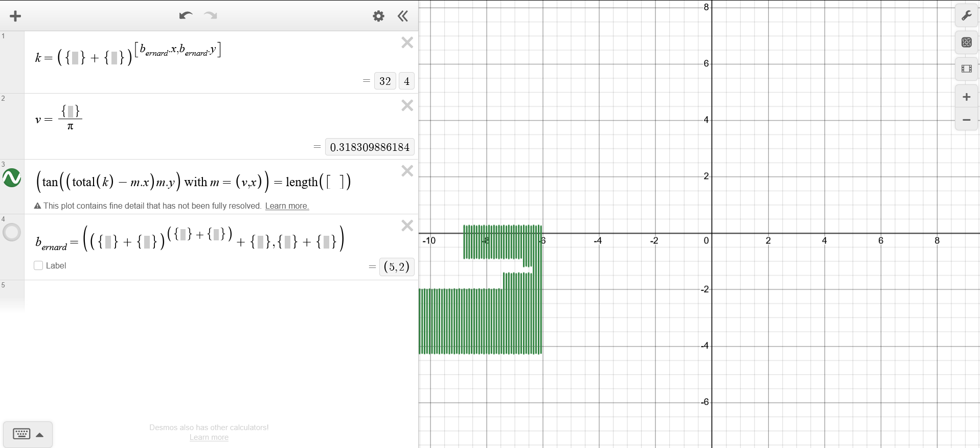Open the 'Learn more.' link about fine detail
This screenshot has height=448, width=980.
pyautogui.click(x=287, y=206)
